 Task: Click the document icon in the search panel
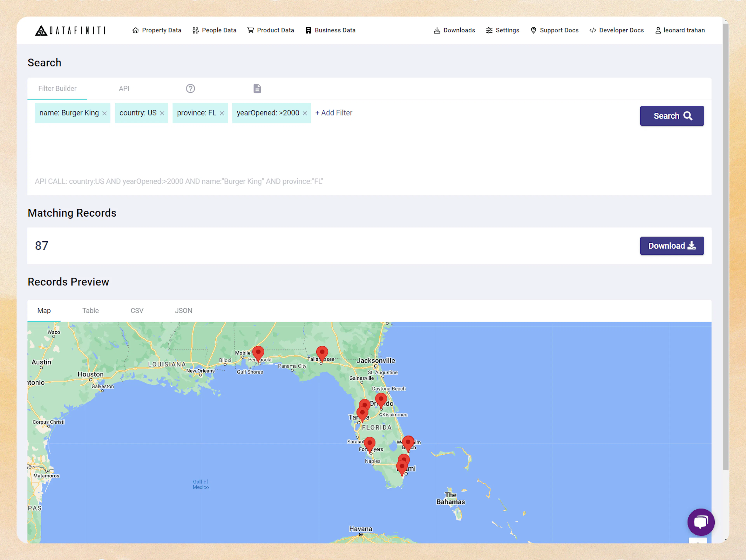257,88
